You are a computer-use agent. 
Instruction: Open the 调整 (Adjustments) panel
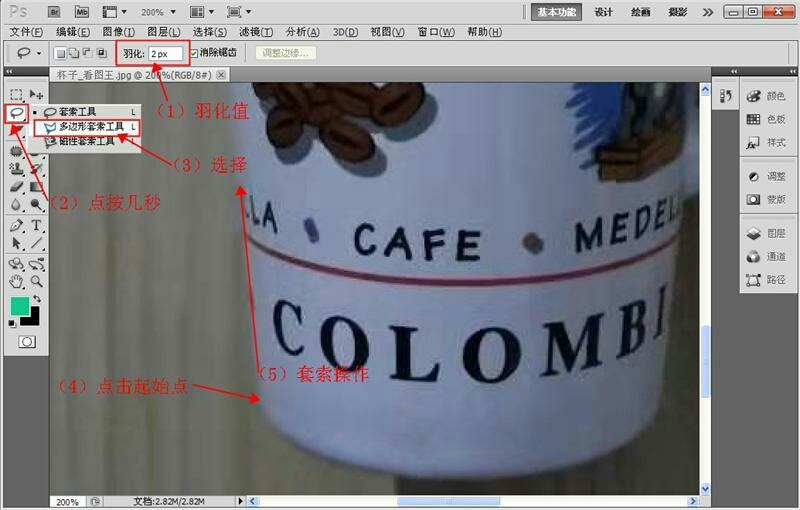766,176
